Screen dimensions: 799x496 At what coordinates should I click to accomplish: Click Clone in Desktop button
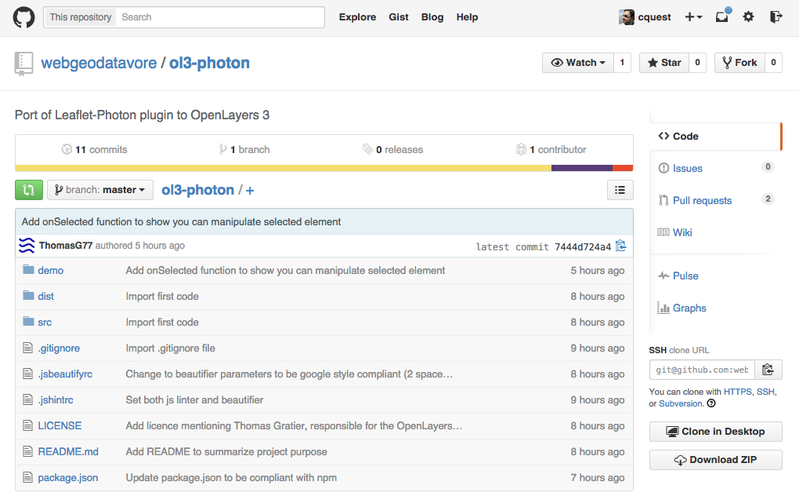(x=715, y=432)
